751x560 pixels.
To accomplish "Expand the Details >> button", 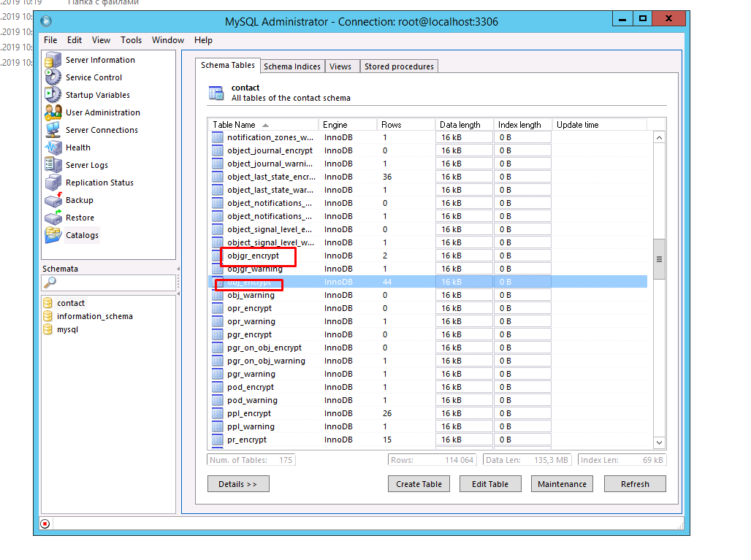I will point(238,484).
